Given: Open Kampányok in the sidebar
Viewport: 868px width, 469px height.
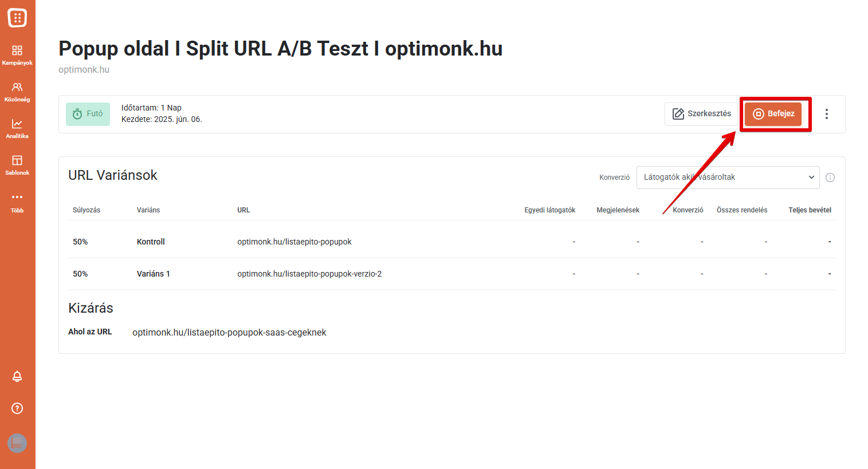Looking at the screenshot, I should point(17,55).
